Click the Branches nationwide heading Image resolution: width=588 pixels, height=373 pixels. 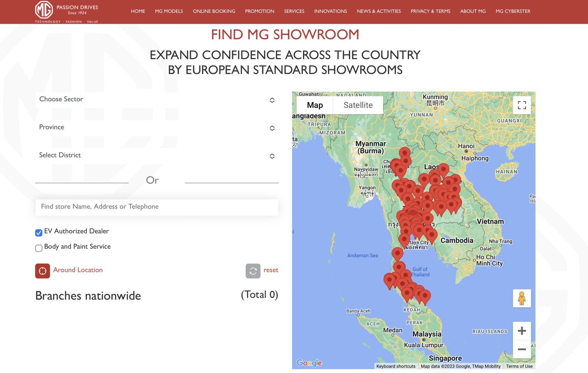(88, 296)
